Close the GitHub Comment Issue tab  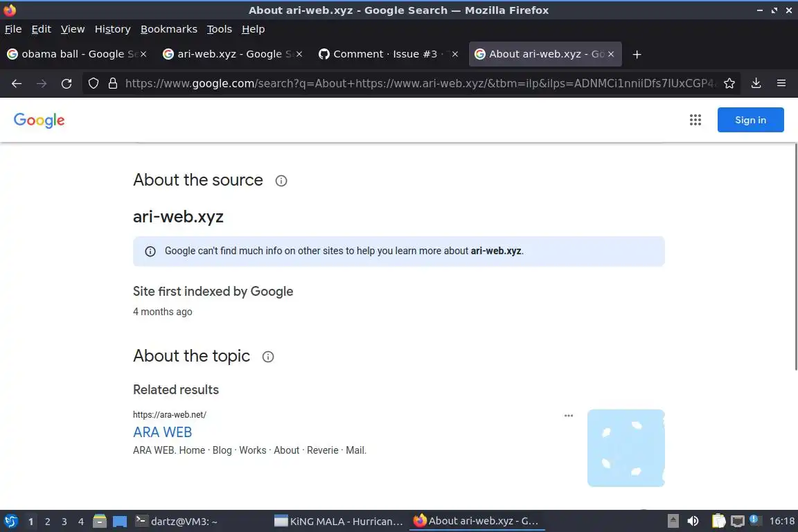[x=455, y=54]
